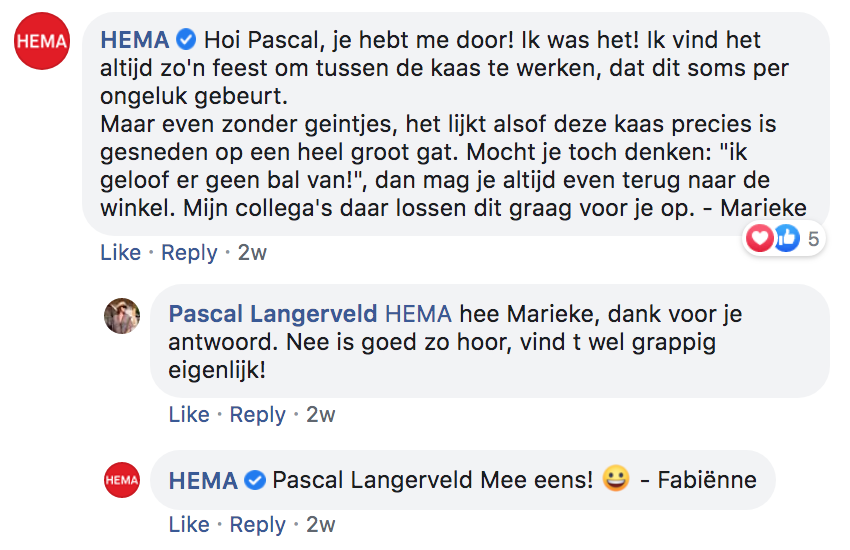Click HEMA mention in Pascal's reply

(x=419, y=314)
